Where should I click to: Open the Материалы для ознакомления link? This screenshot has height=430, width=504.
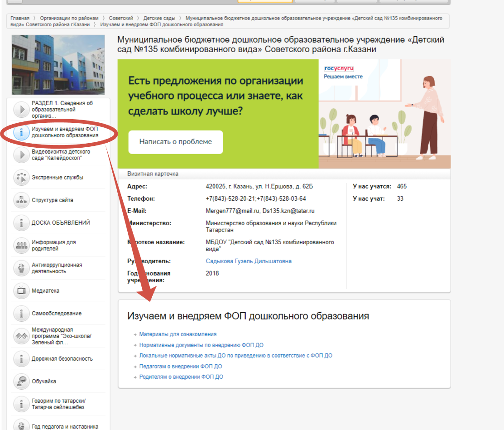click(178, 334)
